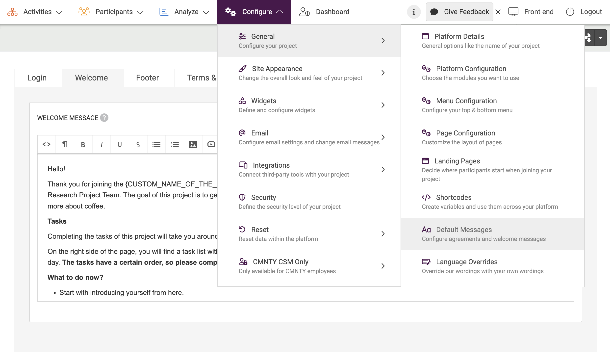Click the HTML code view editor icon

click(x=47, y=144)
